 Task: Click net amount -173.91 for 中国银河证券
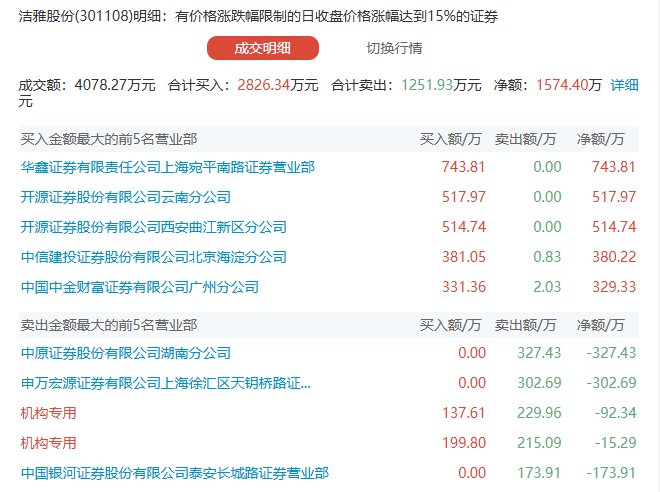pos(611,473)
